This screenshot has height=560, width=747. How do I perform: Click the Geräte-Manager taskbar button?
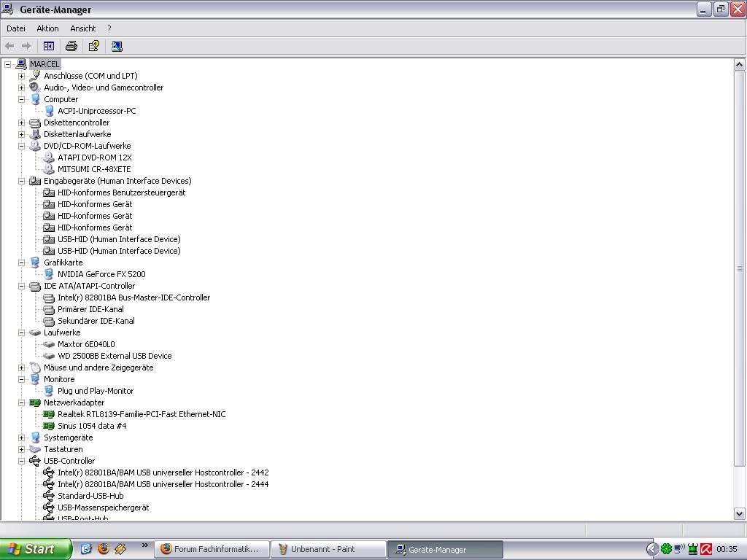pos(446,549)
